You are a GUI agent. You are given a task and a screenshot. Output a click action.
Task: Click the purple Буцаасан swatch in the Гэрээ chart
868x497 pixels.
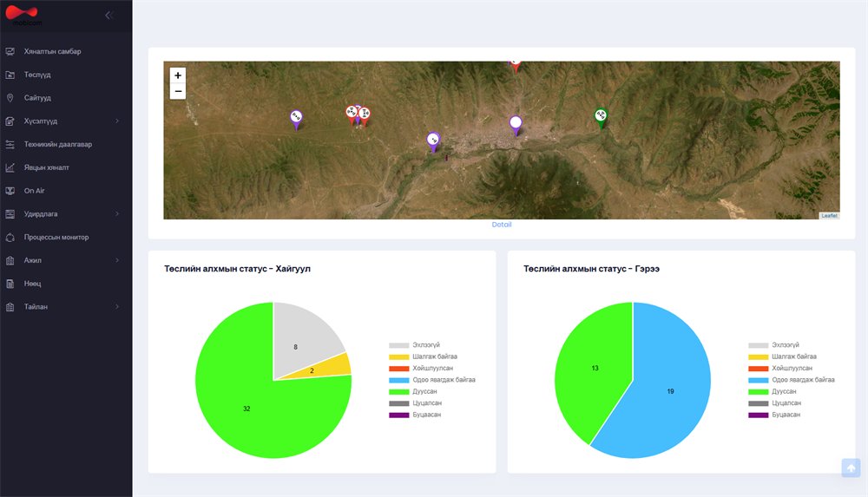pos(759,415)
